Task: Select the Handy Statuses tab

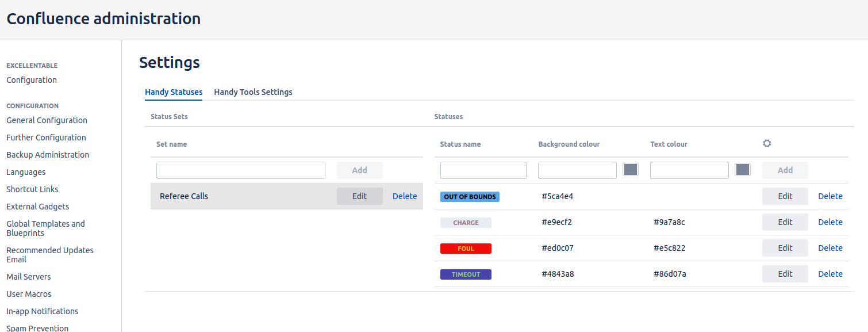Action: click(x=174, y=92)
